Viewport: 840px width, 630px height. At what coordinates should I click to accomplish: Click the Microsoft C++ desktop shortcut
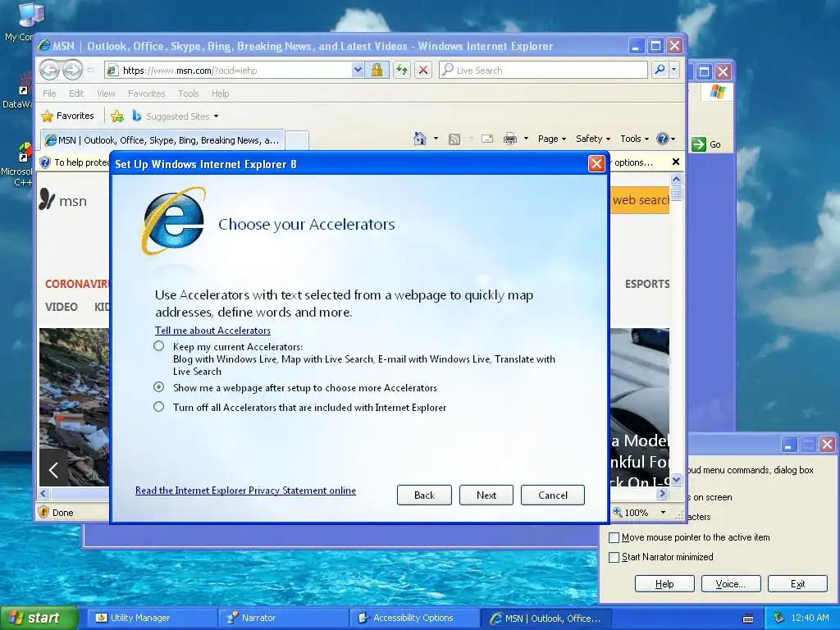click(17, 164)
